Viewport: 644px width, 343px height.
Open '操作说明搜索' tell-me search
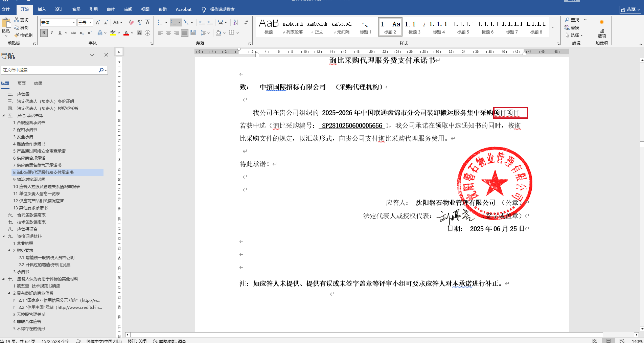tap(218, 9)
